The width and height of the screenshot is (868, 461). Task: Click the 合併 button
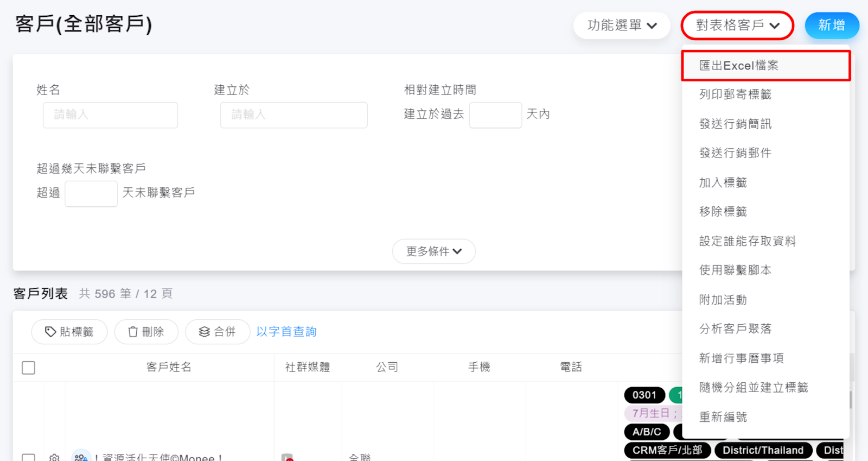click(218, 332)
